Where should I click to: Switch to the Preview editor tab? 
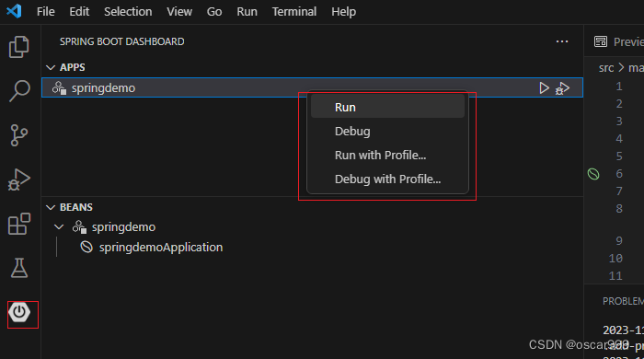coord(619,41)
